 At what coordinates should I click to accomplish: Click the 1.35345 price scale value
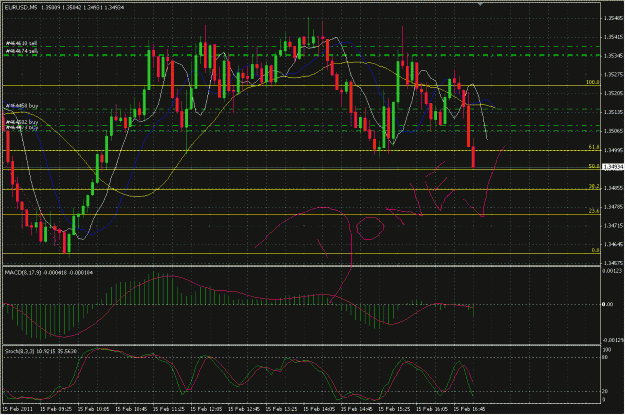click(x=613, y=56)
